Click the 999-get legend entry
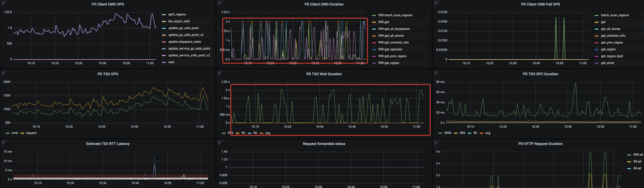 point(384,22)
